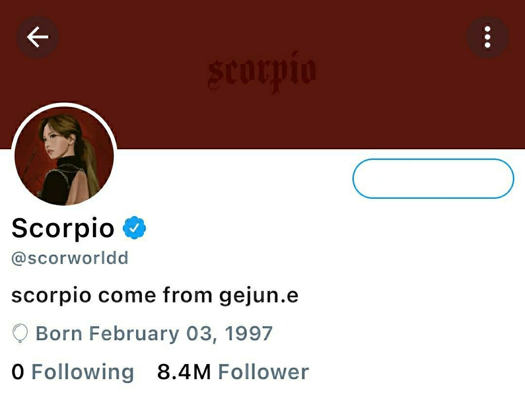Open the Follower list

point(263,372)
